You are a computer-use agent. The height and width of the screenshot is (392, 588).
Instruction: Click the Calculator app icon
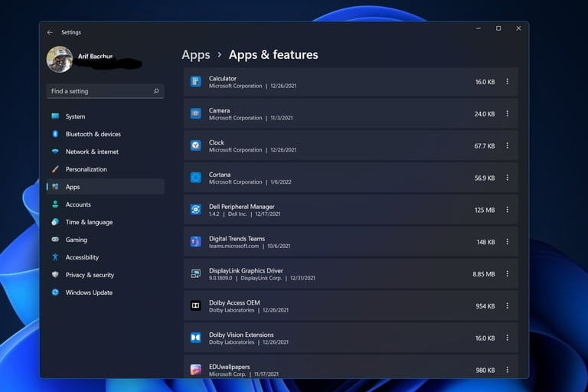click(196, 81)
